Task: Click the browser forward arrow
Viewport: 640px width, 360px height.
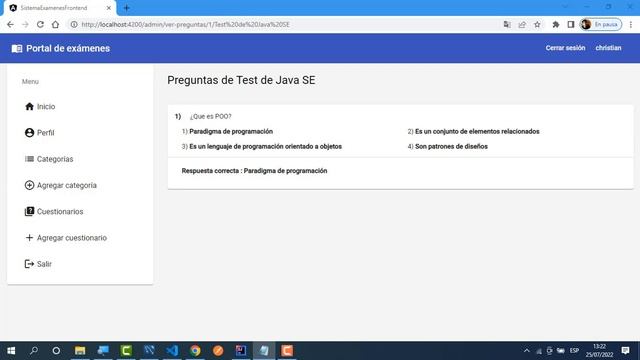Action: click(25, 24)
